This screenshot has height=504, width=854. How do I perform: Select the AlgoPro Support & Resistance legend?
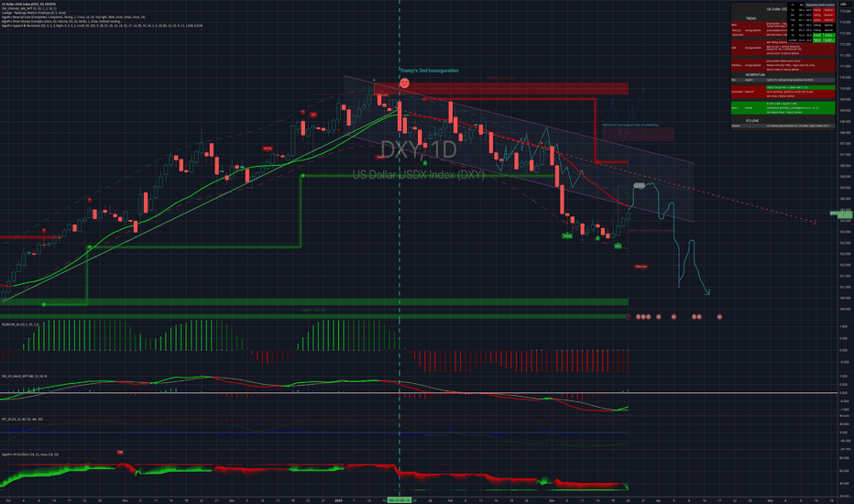(102, 26)
